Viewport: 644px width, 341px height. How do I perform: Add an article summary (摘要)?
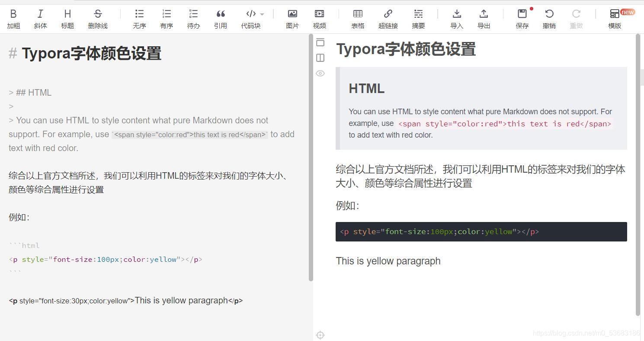[x=418, y=19]
